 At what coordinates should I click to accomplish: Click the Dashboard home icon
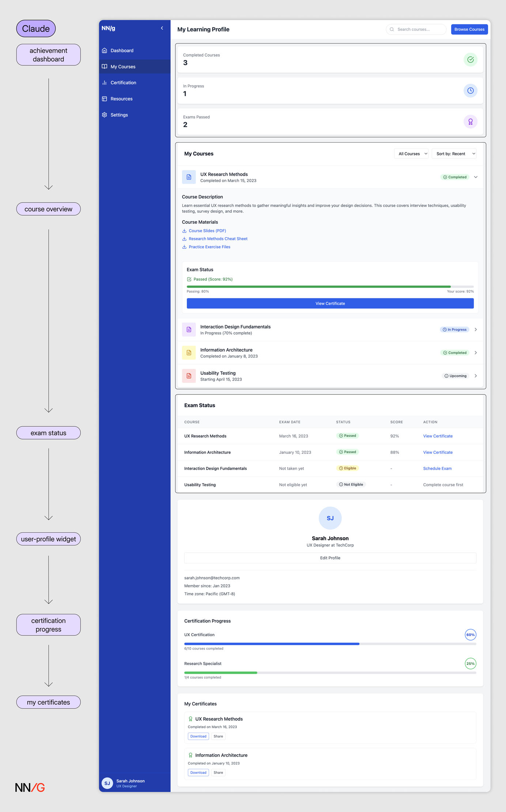(105, 50)
